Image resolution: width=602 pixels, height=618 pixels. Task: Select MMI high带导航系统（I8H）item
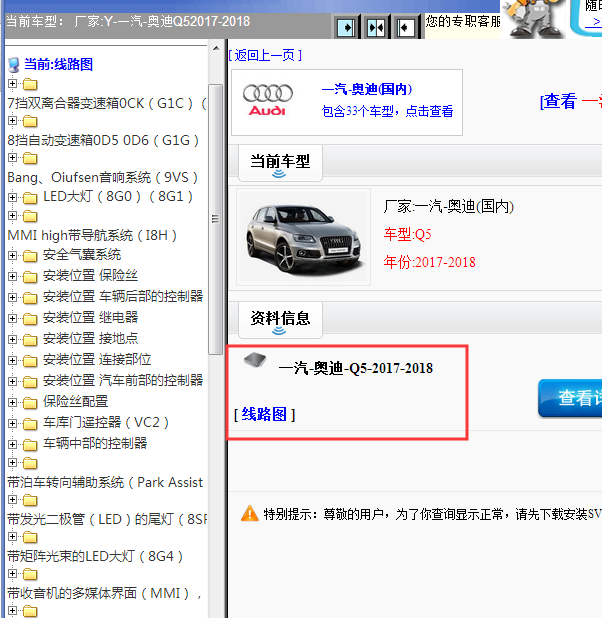tap(92, 235)
